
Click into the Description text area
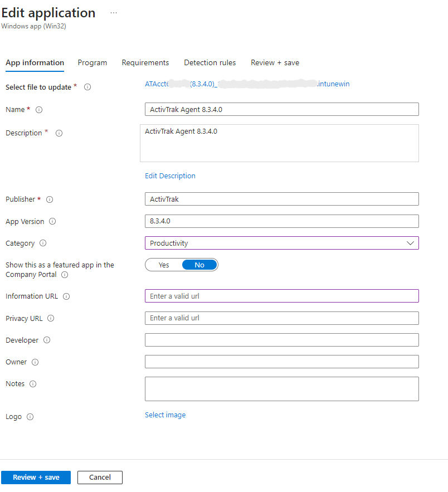coord(279,143)
